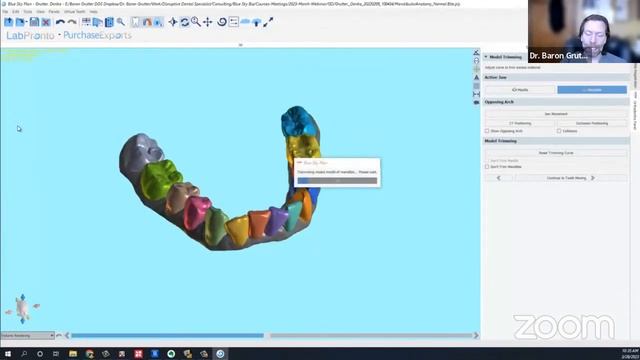The height and width of the screenshot is (360, 640).
Task: Select the zoom magnifier tool
Action: (x=196, y=22)
